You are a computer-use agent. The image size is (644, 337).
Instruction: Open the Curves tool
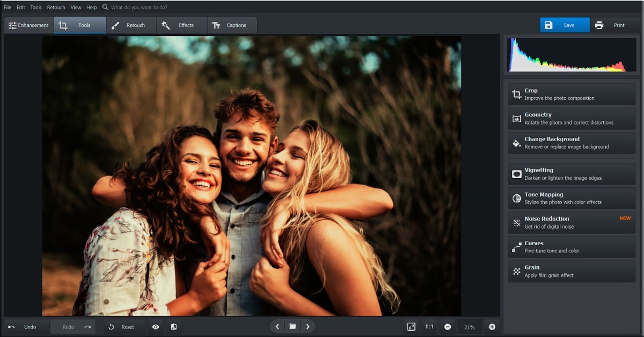pos(572,247)
